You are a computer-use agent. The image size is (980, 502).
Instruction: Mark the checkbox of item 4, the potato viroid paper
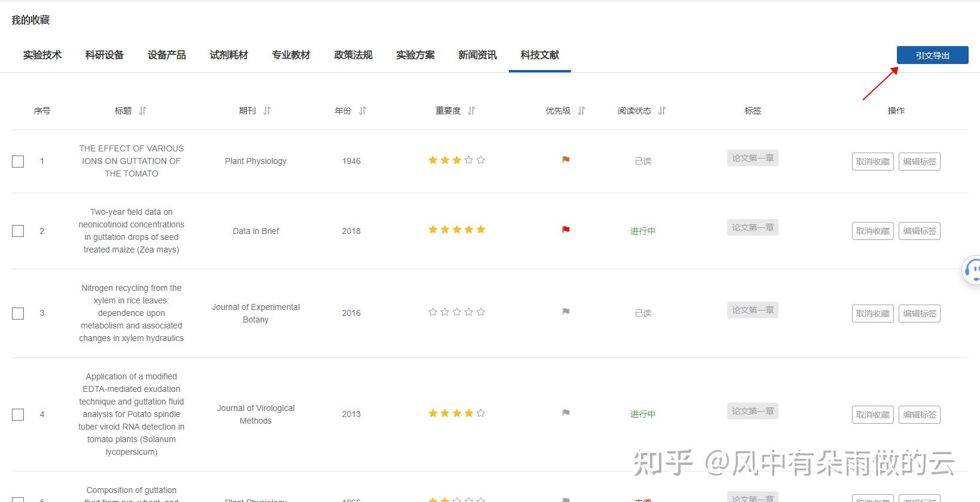[x=18, y=415]
